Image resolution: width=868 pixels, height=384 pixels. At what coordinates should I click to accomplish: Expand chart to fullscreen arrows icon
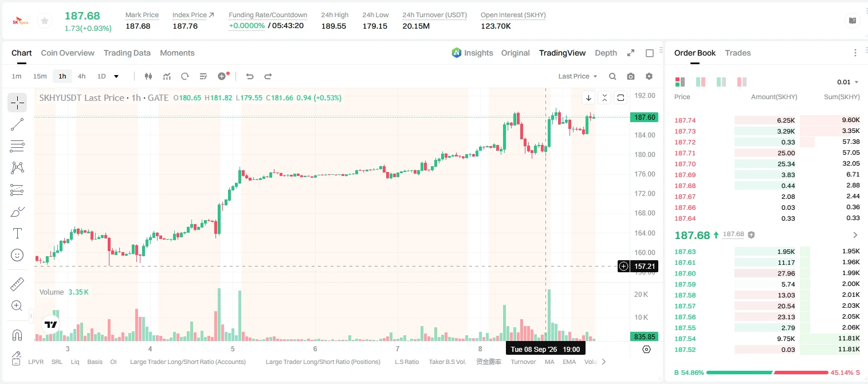[x=631, y=53]
